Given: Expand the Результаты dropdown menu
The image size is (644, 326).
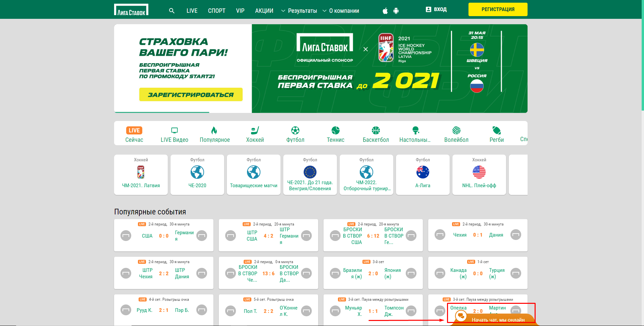Looking at the screenshot, I should coord(299,11).
